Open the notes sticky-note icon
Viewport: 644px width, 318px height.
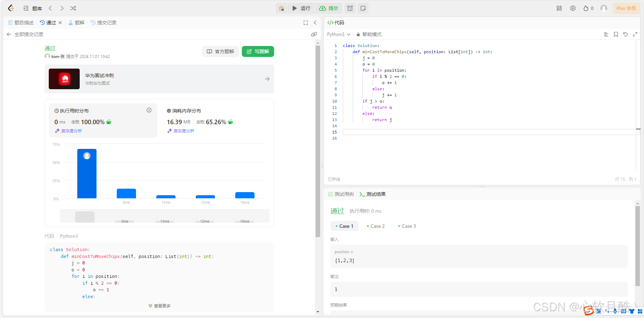point(363,8)
